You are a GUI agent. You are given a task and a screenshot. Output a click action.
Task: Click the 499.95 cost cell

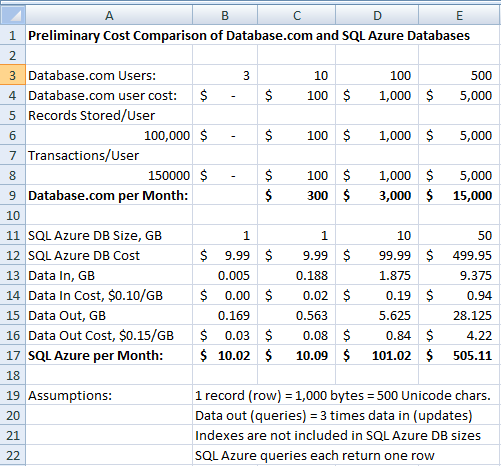(x=459, y=255)
